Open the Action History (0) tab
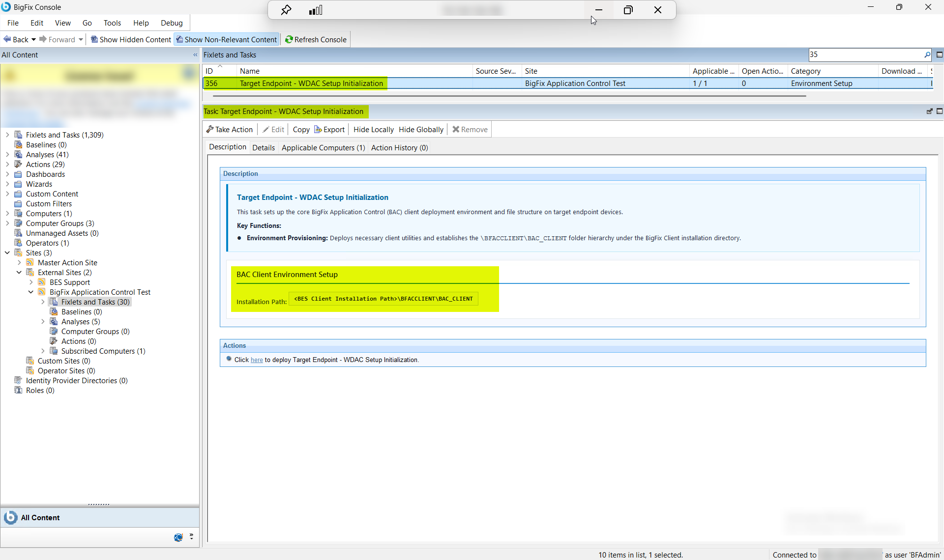 click(399, 147)
